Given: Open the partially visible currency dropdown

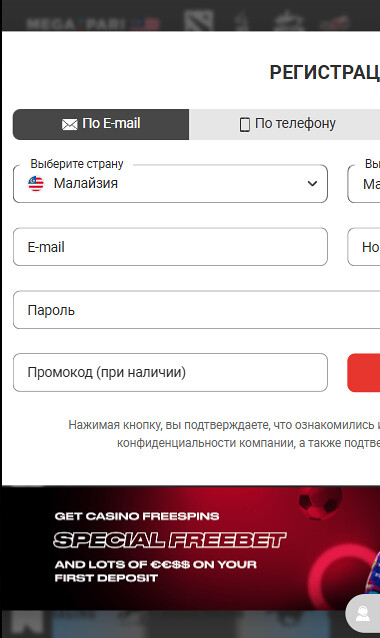Looking at the screenshot, I should [364, 184].
